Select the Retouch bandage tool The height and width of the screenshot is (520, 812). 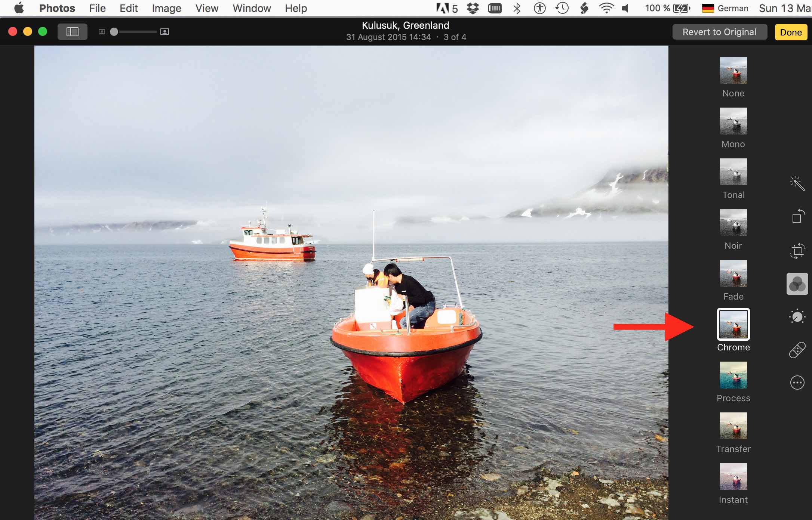797,350
